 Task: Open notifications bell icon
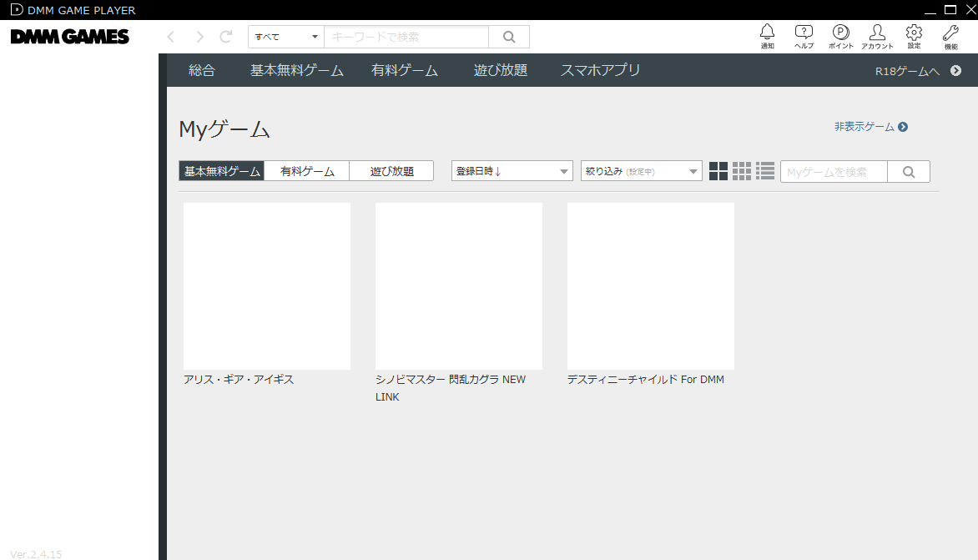767,36
